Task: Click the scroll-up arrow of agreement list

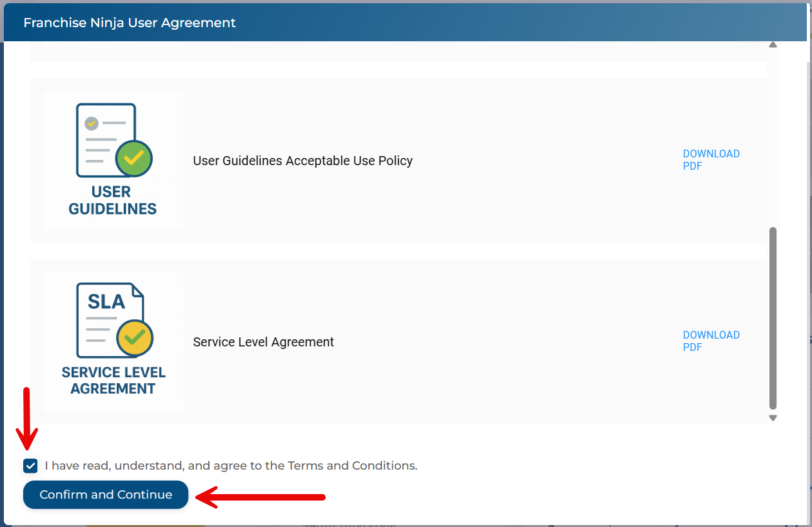Action: [x=773, y=45]
